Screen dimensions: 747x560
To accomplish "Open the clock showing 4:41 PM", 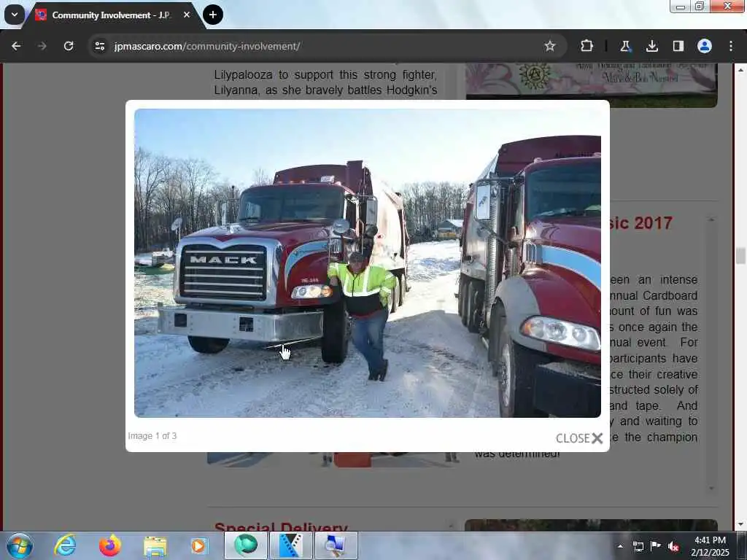I will pos(710,546).
